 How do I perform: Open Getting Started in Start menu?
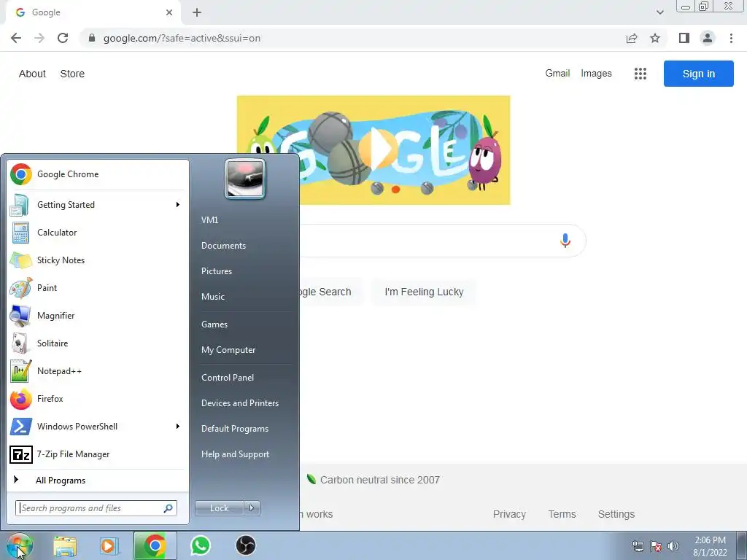click(97, 205)
